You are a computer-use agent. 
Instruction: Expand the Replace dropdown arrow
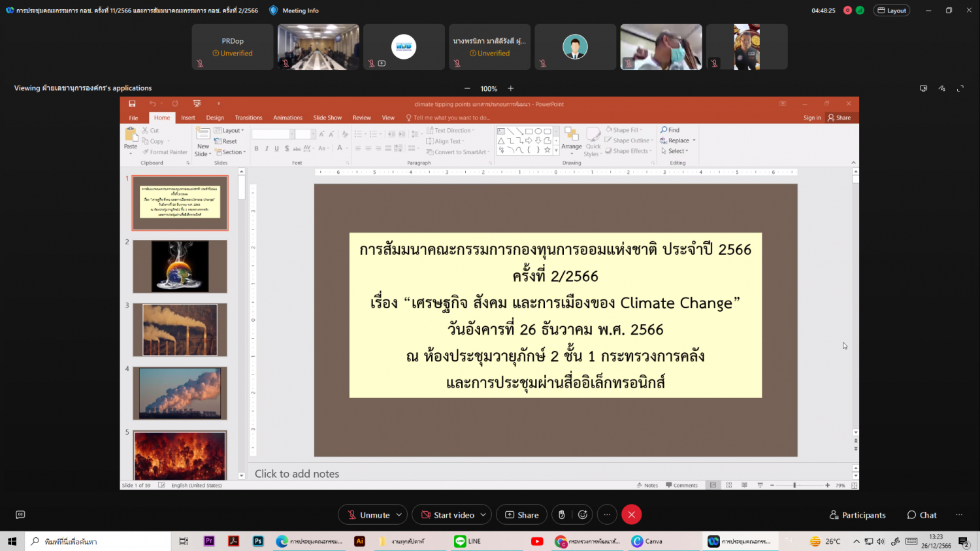pos(694,141)
